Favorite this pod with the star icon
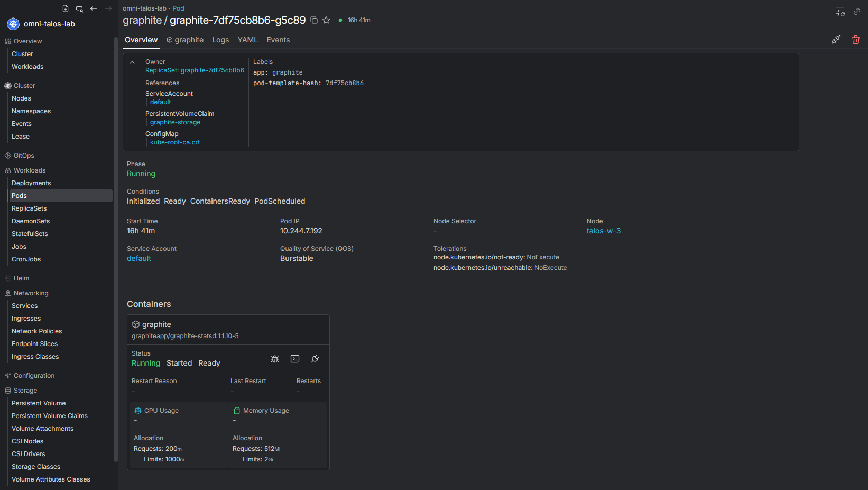Viewport: 868px width, 490px height. tap(326, 20)
